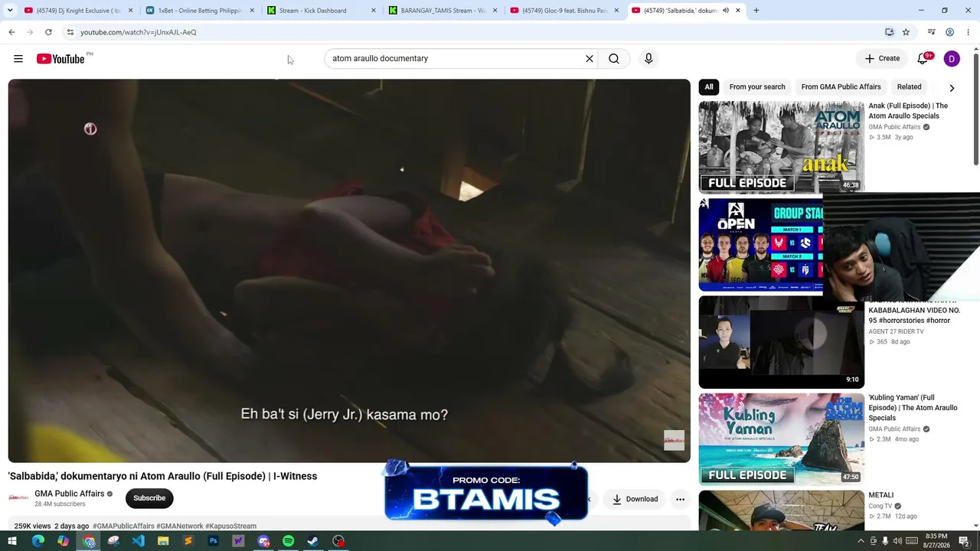
Task: Show hidden system tray icons
Action: tap(861, 542)
